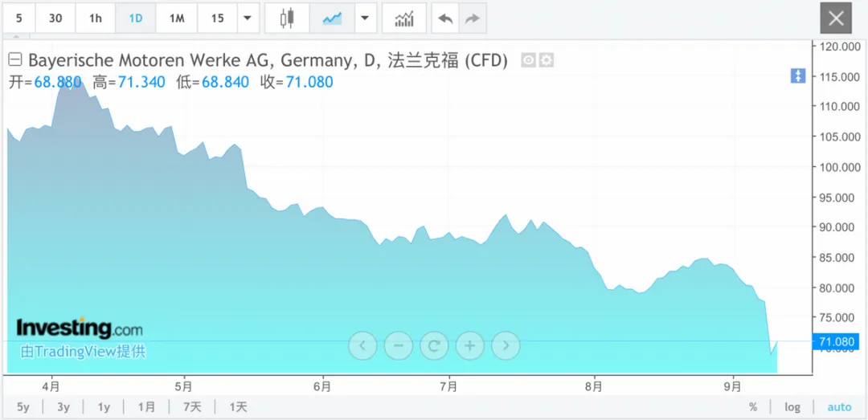
Task: Select the 1h interval tab
Action: point(95,18)
